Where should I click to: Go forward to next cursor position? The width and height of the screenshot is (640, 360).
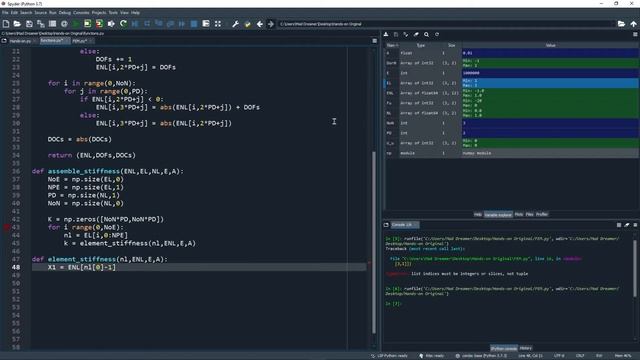click(271, 24)
